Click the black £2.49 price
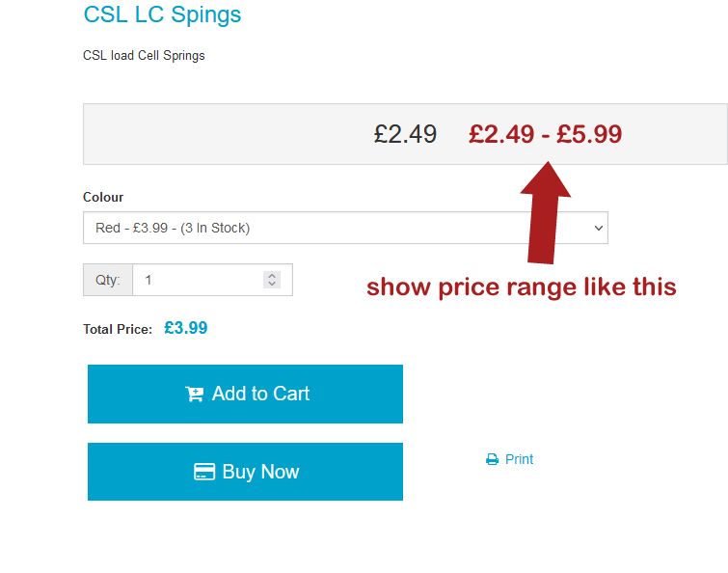Viewport: 728px width, 573px height. (x=405, y=134)
